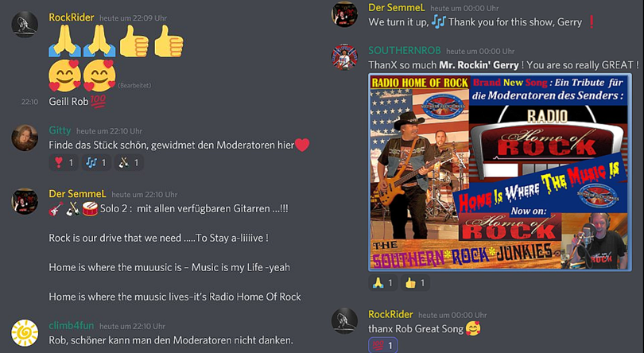Image resolution: width=644 pixels, height=353 pixels.
Task: Toggle the music notes reaction on Gitty's message
Action: (x=96, y=163)
